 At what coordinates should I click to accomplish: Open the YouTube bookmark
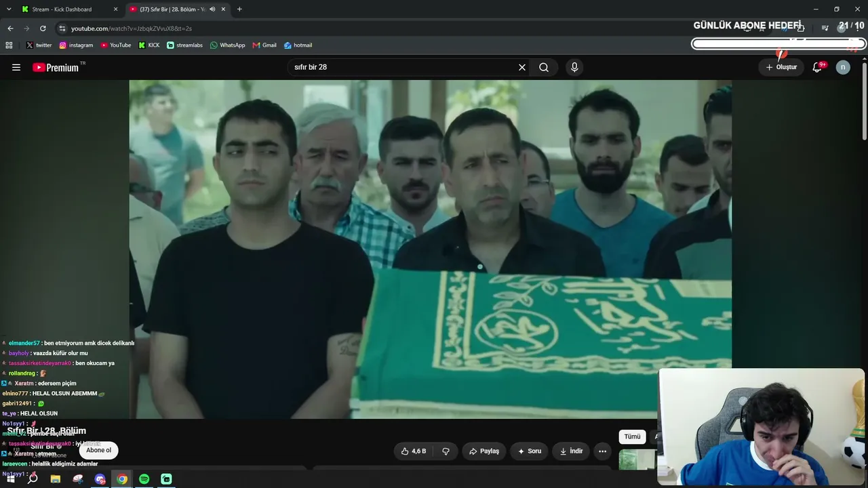tap(116, 45)
